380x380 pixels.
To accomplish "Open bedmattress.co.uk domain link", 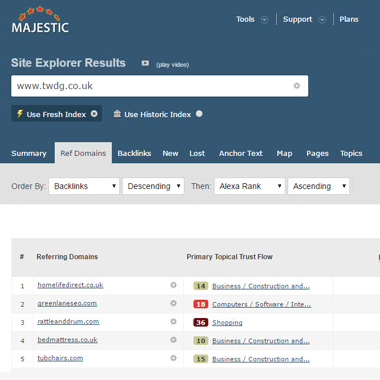I will click(x=67, y=340).
